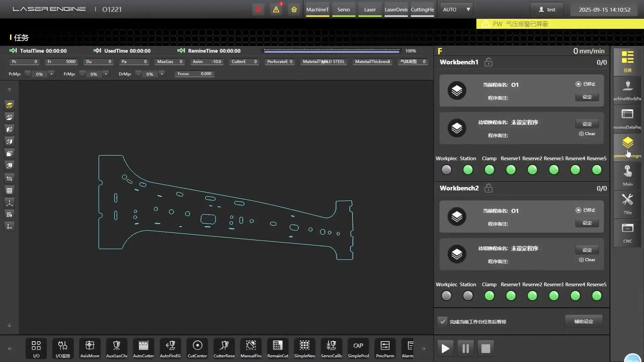
Task: Launch the ServoCalib tool
Action: pos(331,349)
